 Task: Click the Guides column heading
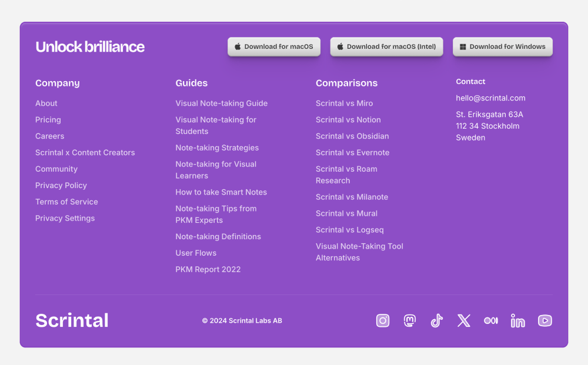[x=191, y=83]
